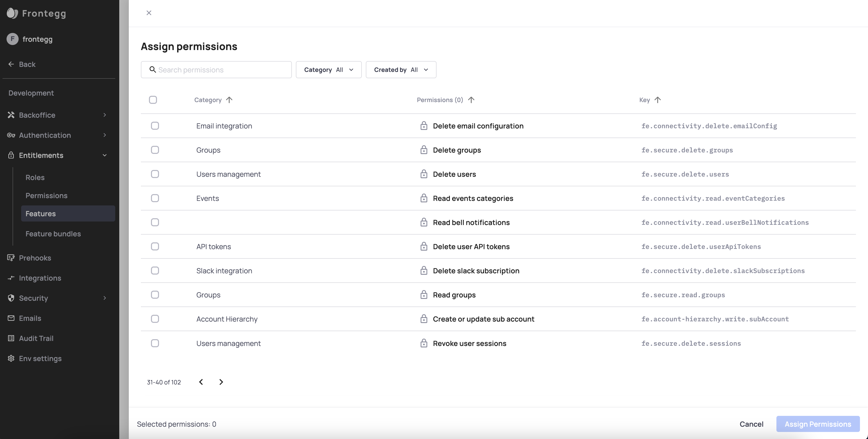Click the Frontegg logo icon
This screenshot has height=439, width=868.
12,13
